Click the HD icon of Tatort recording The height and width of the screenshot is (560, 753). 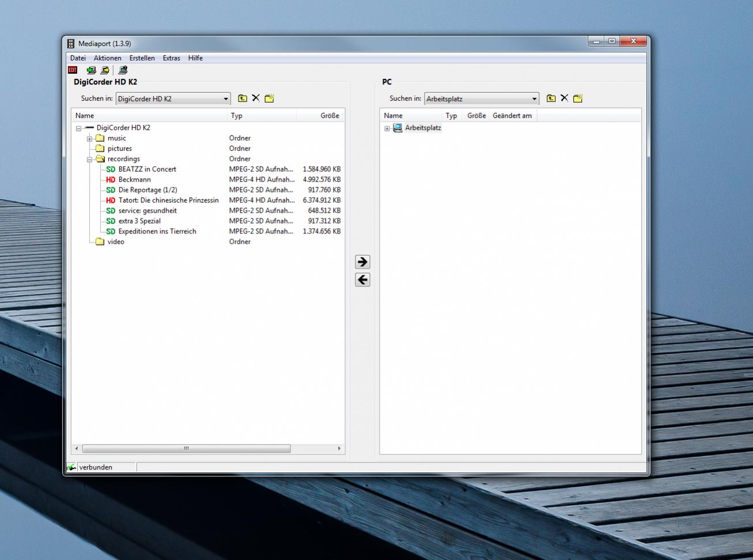coord(111,200)
